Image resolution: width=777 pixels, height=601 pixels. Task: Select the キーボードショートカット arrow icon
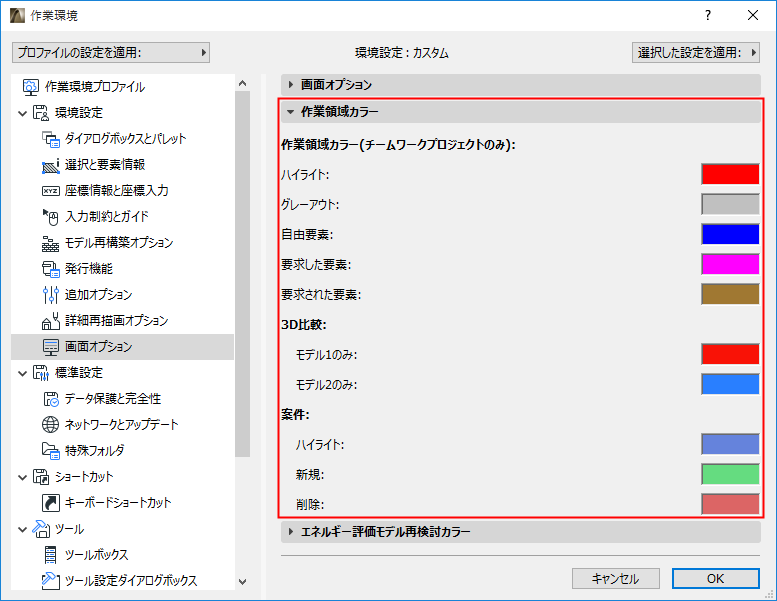pyautogui.click(x=51, y=502)
